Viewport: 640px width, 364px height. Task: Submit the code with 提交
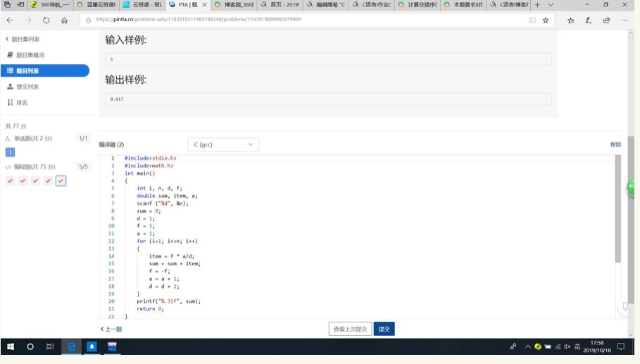384,329
